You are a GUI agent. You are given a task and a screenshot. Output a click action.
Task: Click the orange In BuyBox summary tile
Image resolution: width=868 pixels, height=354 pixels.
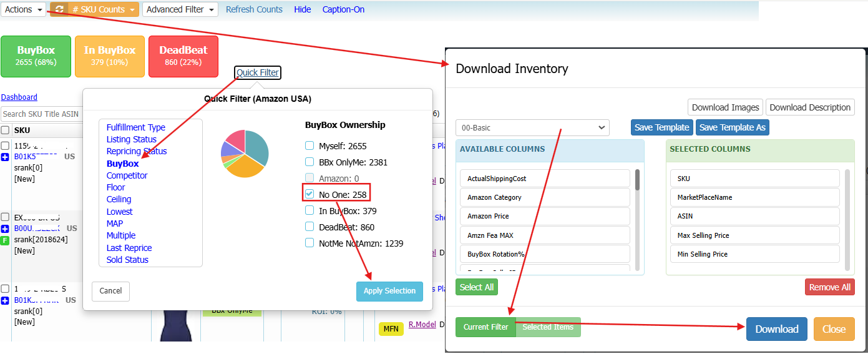pyautogui.click(x=110, y=56)
